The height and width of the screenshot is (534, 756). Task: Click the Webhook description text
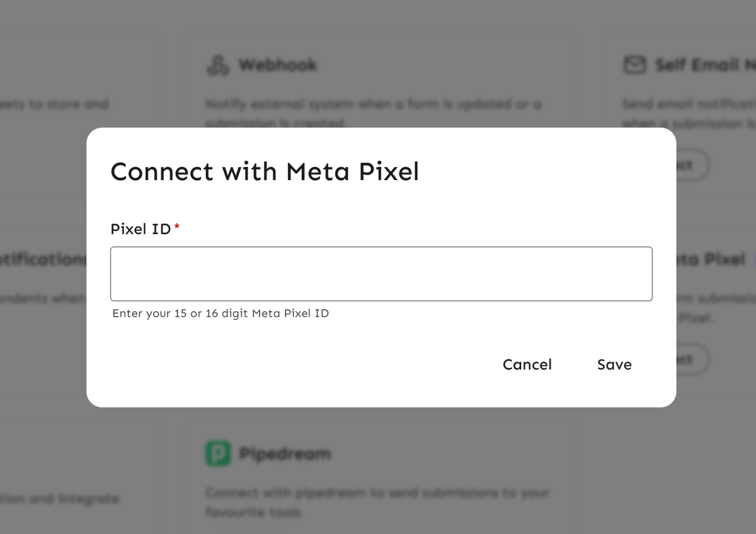(373, 105)
